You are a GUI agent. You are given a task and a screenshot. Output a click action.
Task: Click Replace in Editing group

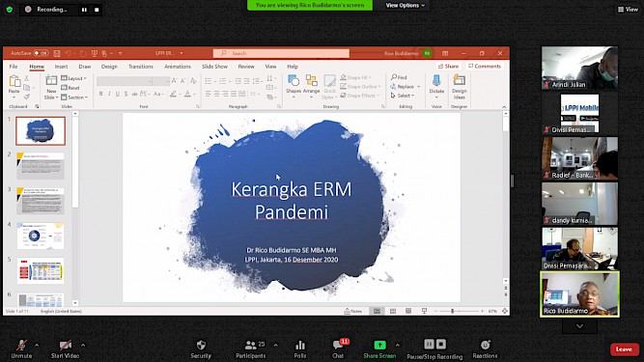pyautogui.click(x=405, y=87)
